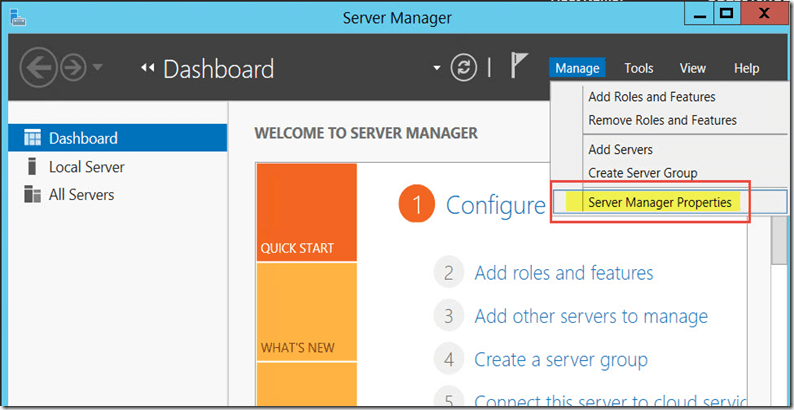Viewport: 794px width, 410px height.
Task: Select the All Servers icon
Action: 32,195
